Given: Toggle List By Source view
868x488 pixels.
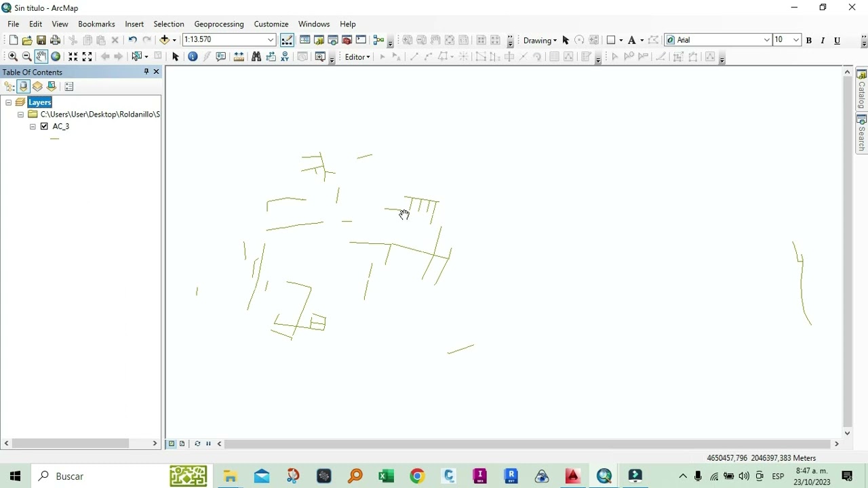Looking at the screenshot, I should coord(24,87).
